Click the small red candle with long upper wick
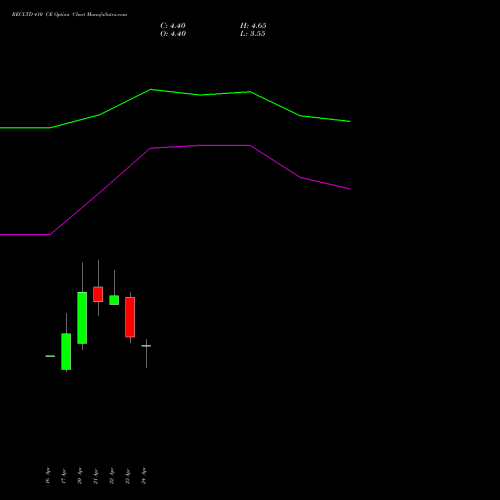 (98, 294)
